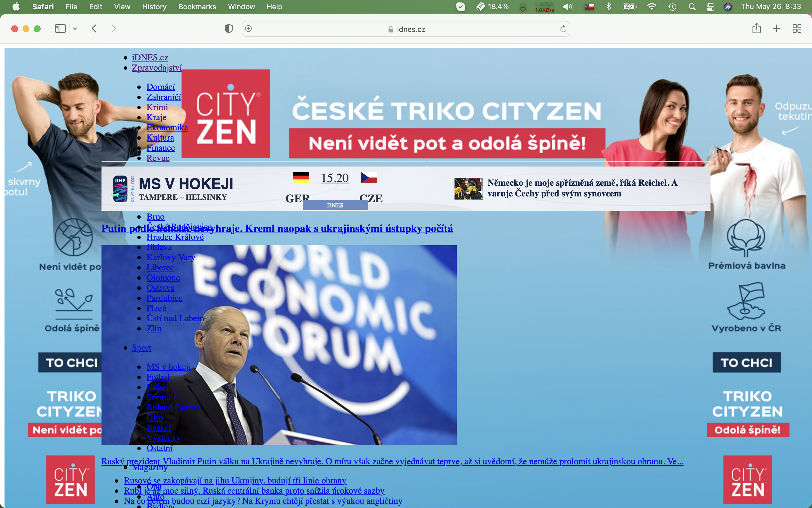The height and width of the screenshot is (508, 812).
Task: Open the Kultura link
Action: click(x=160, y=138)
